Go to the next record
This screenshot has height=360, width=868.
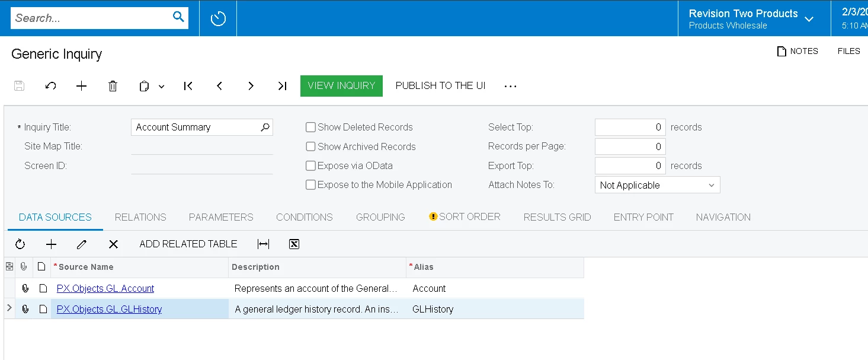(251, 86)
